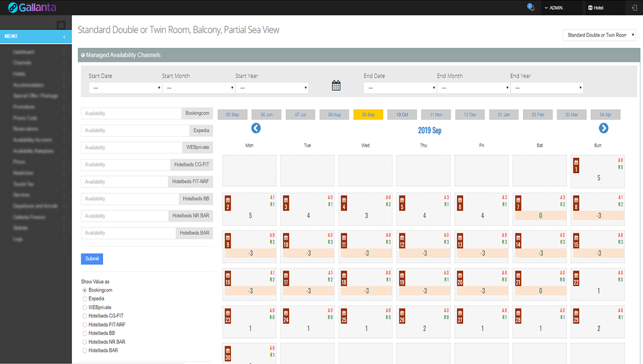This screenshot has height=364, width=643.
Task: Click the calendar icon for day 27
Action: pos(460,316)
